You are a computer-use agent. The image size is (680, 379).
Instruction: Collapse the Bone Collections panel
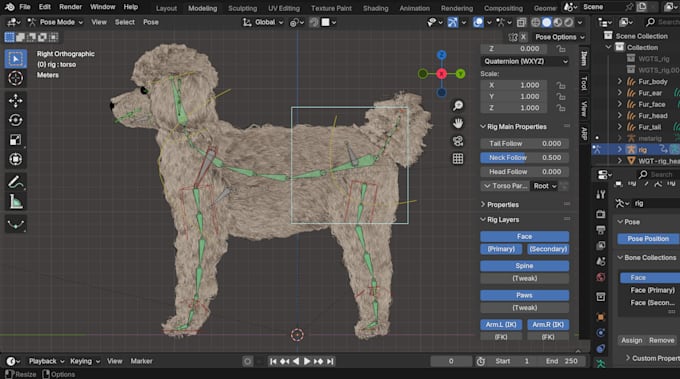(x=620, y=258)
